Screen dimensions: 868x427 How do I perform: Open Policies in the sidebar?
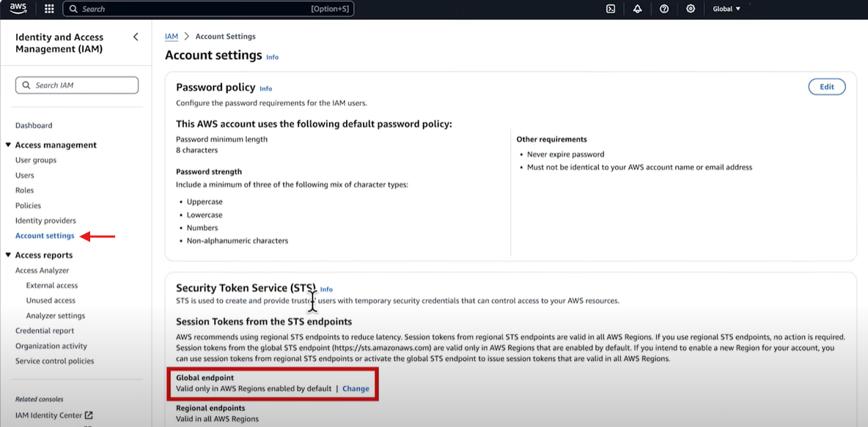(29, 206)
